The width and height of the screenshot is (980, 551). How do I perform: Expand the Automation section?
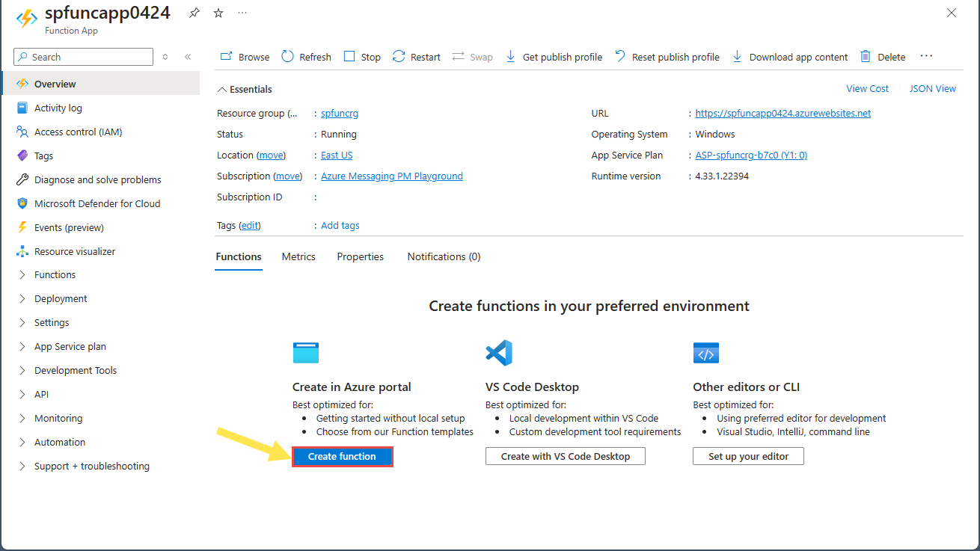22,443
